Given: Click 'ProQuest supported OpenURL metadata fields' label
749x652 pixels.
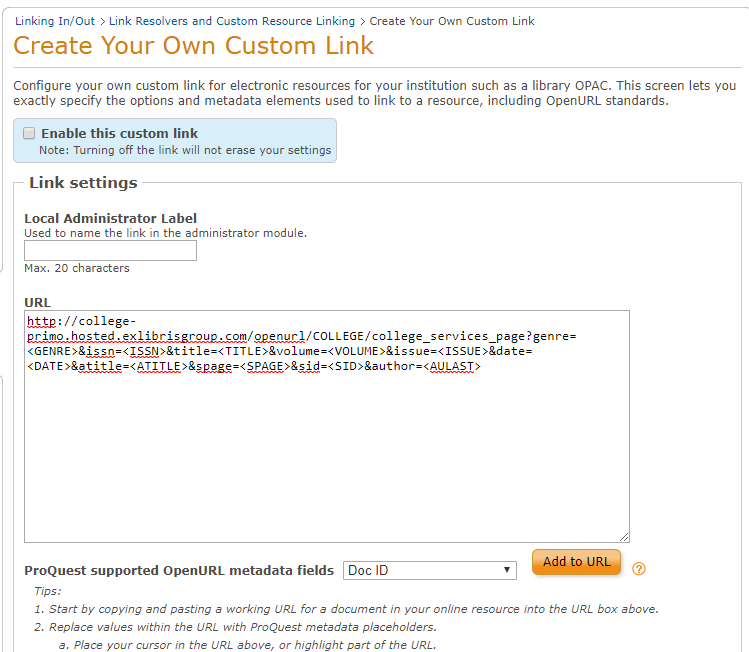Looking at the screenshot, I should [x=179, y=570].
